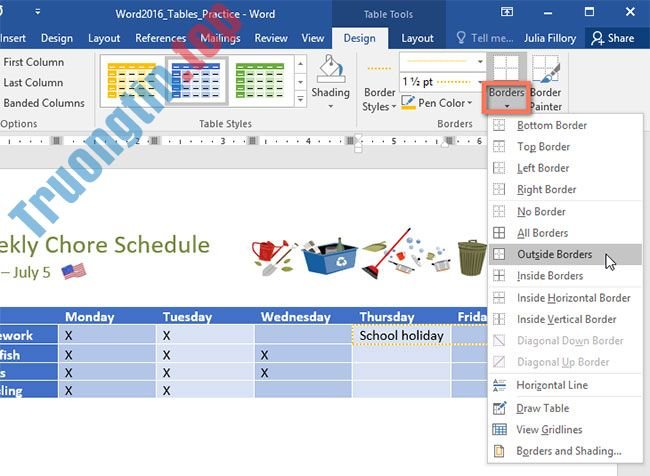
Task: Open the Shading dropdown arrow
Action: 331,107
